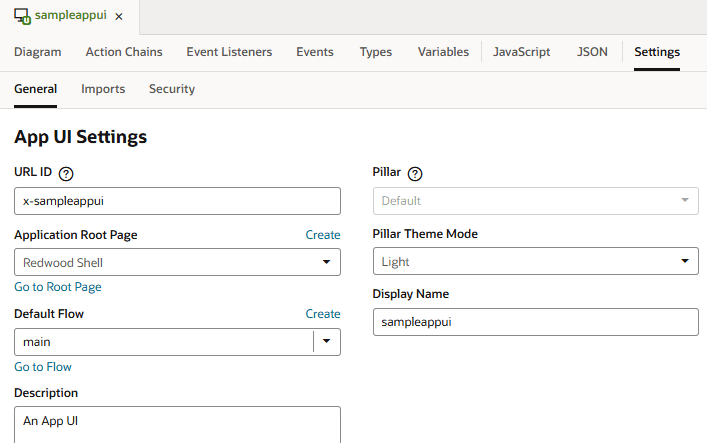Open the Event Listeners tab
The height and width of the screenshot is (443, 707).
pyautogui.click(x=229, y=52)
